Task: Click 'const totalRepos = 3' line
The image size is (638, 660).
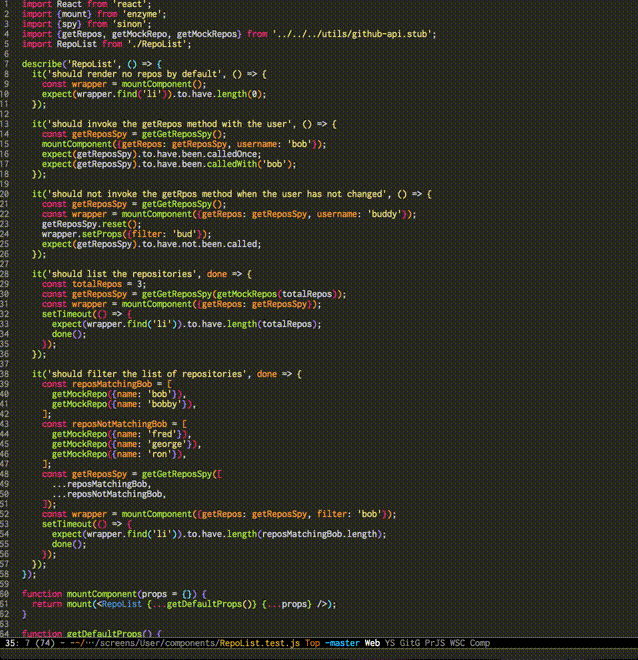Action: [x=95, y=283]
